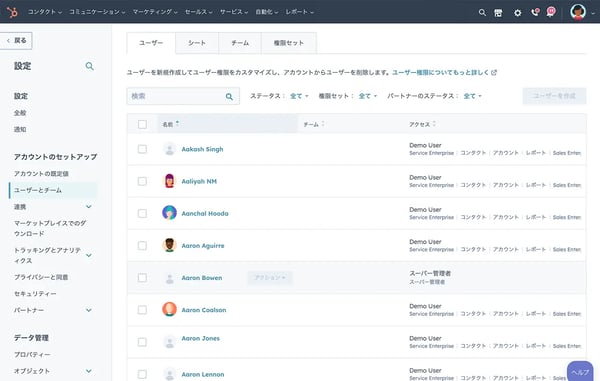Expand the オブジェクト sidebar section
600x381 pixels.
pos(89,371)
